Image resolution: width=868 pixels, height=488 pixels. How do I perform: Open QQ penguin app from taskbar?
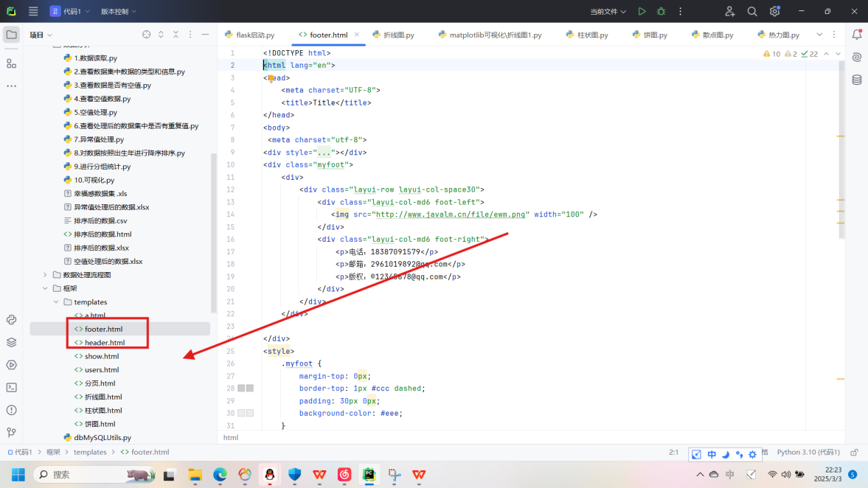click(270, 474)
